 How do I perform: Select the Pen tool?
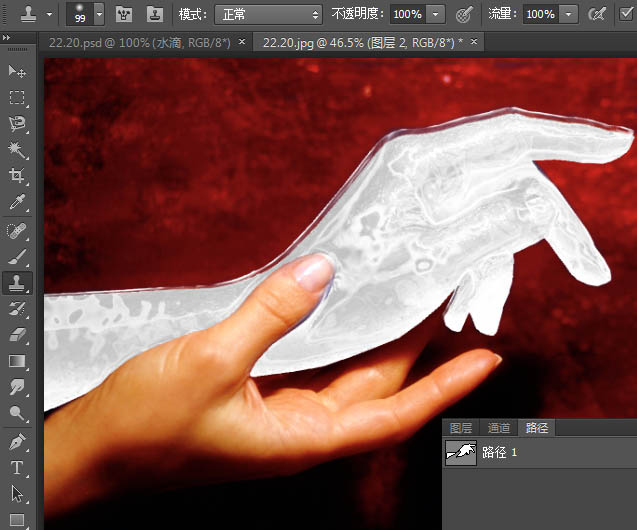[x=17, y=442]
